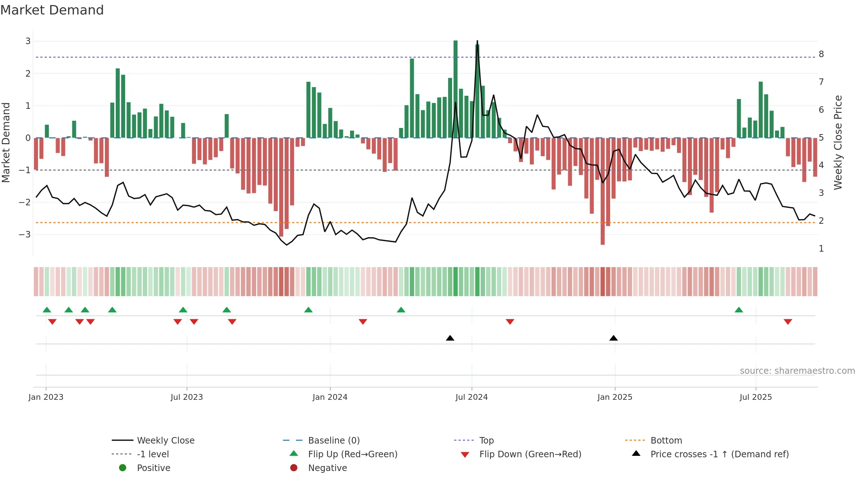Click the Positive legend label

coord(154,468)
